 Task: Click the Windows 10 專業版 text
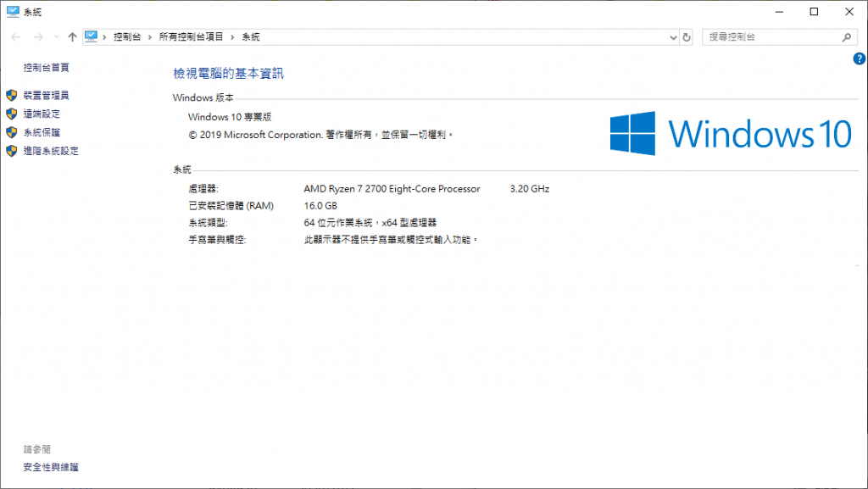[x=230, y=117]
